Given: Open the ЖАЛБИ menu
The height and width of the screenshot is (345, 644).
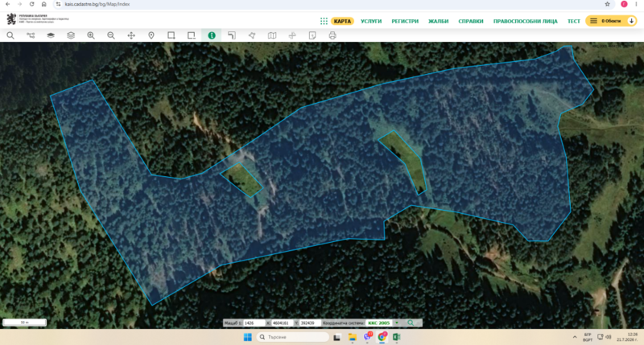Looking at the screenshot, I should tap(438, 21).
